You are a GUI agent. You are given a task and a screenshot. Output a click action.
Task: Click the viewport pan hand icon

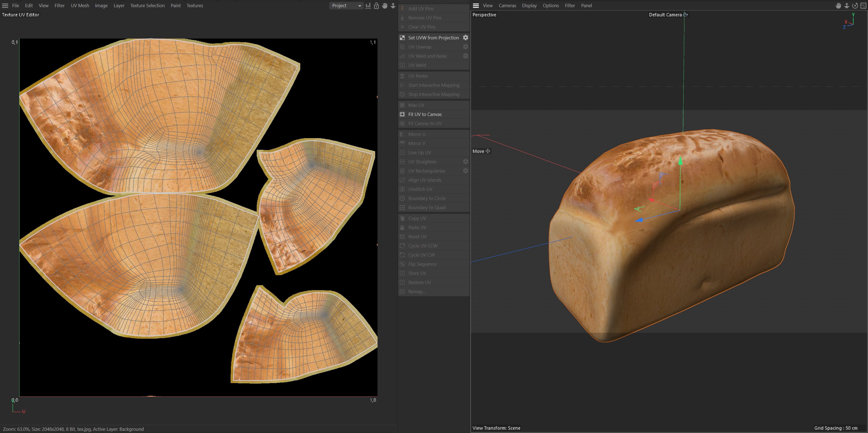point(838,6)
